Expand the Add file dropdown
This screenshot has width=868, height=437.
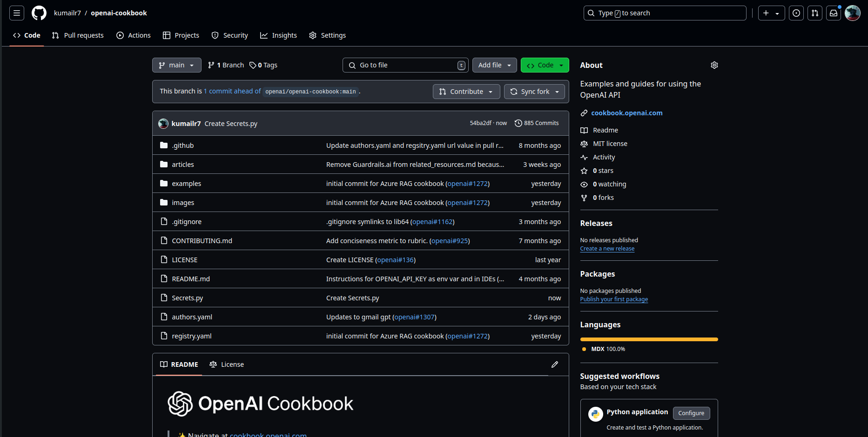(494, 65)
